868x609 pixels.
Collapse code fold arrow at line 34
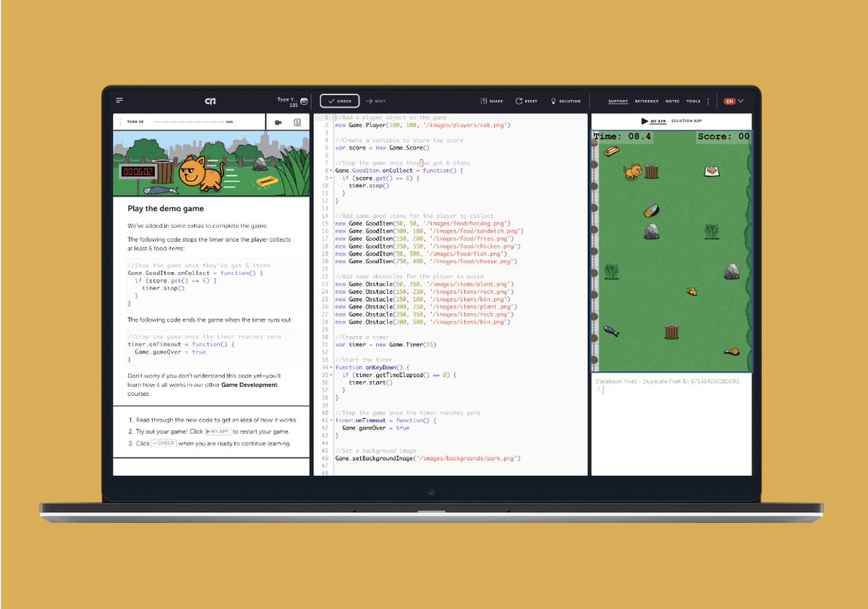coord(331,367)
